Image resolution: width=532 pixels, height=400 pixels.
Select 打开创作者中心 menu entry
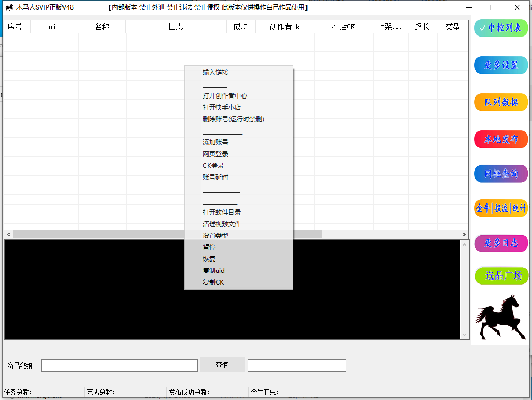click(x=239, y=96)
